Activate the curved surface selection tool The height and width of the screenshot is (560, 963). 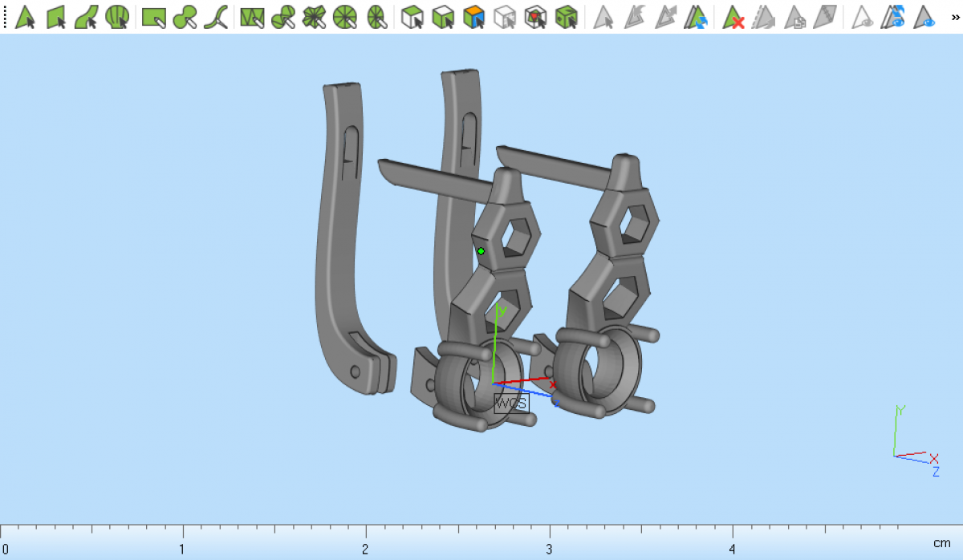[x=87, y=17]
